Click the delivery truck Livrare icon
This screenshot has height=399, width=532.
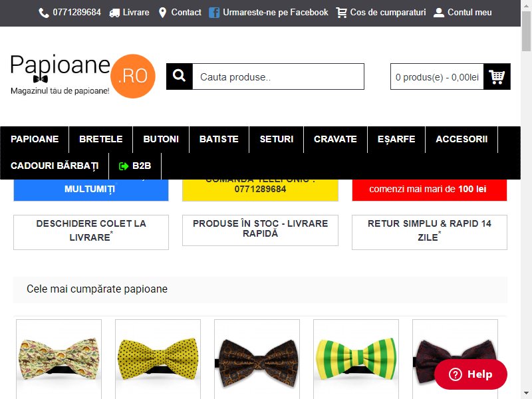114,13
